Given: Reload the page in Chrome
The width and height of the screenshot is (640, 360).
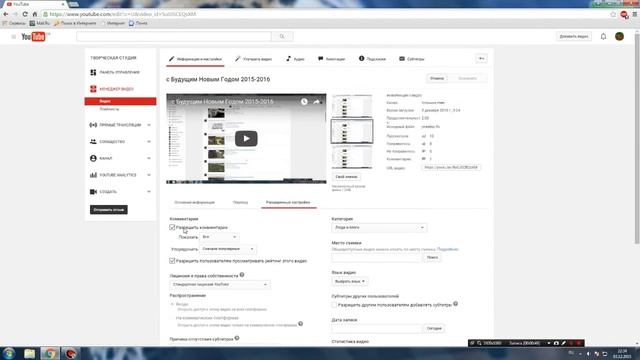Looking at the screenshot, I should pos(25,14).
